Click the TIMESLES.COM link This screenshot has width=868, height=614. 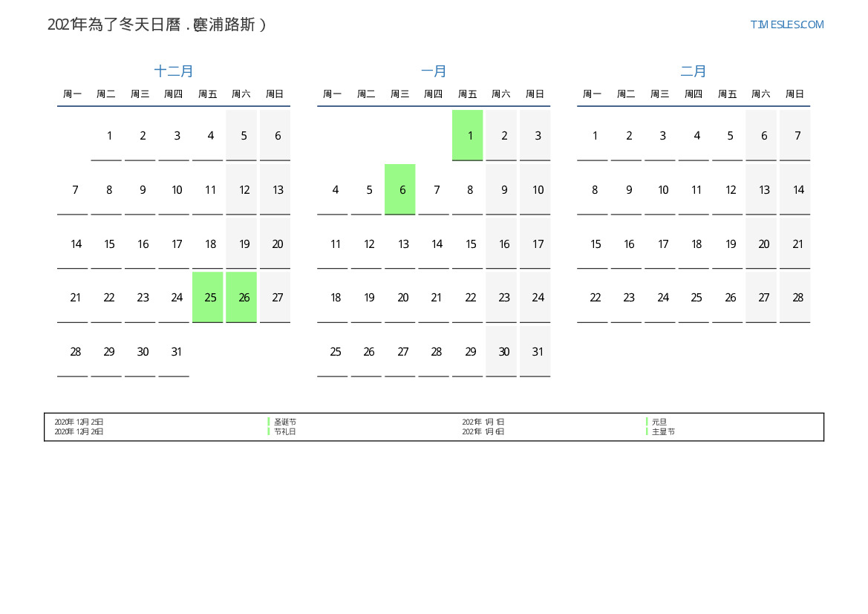click(x=786, y=25)
